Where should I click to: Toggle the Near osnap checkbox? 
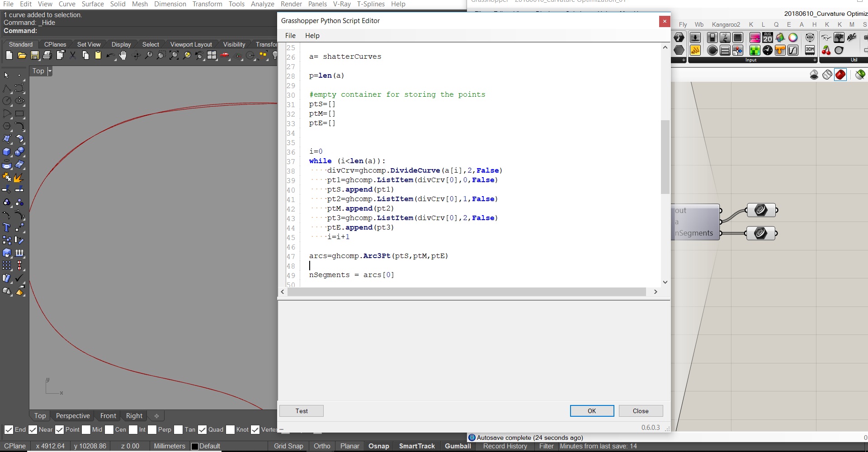[33, 429]
